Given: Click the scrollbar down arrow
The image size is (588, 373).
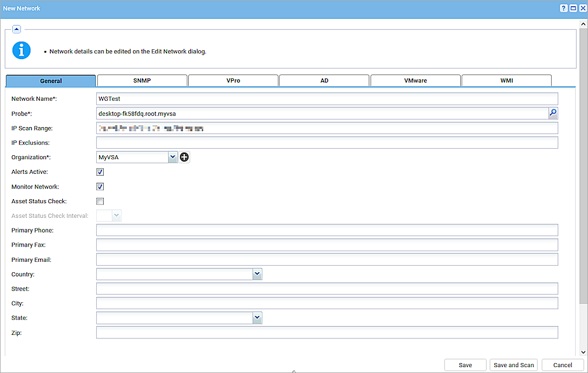Looking at the screenshot, I should (583, 351).
